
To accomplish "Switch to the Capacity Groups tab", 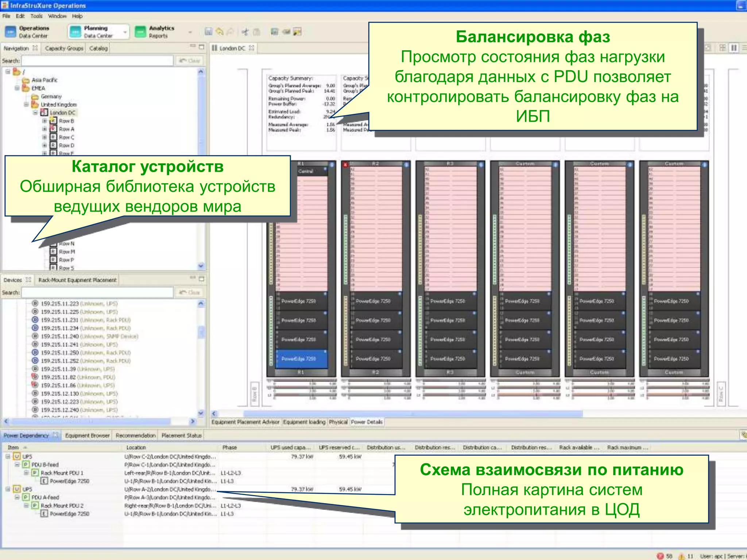I will [x=64, y=48].
